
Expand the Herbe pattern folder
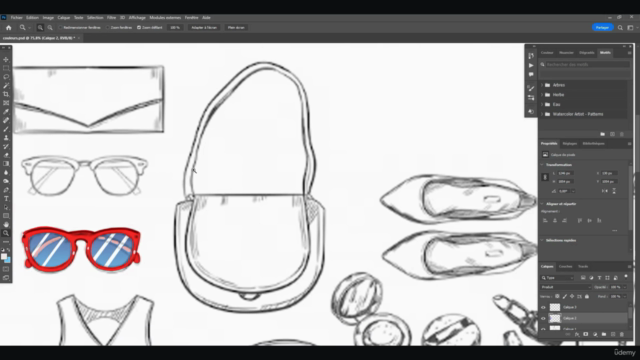(542, 95)
